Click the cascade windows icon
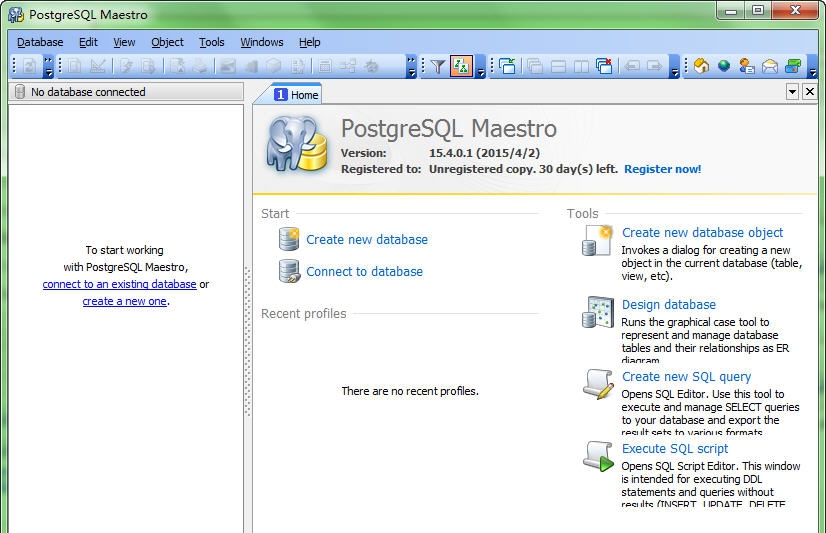This screenshot has width=826, height=533. coord(535,66)
